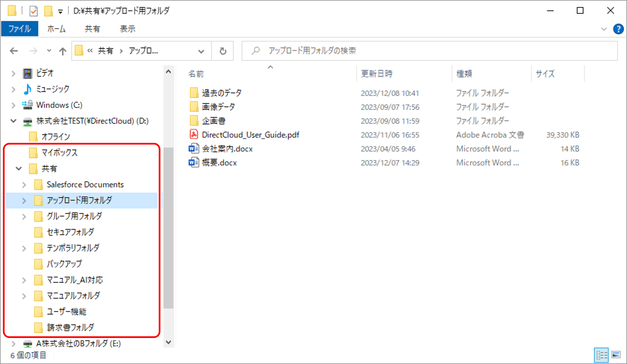The height and width of the screenshot is (364, 627).
Task: Collapse the 共有 folder in the tree
Action: pyautogui.click(x=18, y=168)
